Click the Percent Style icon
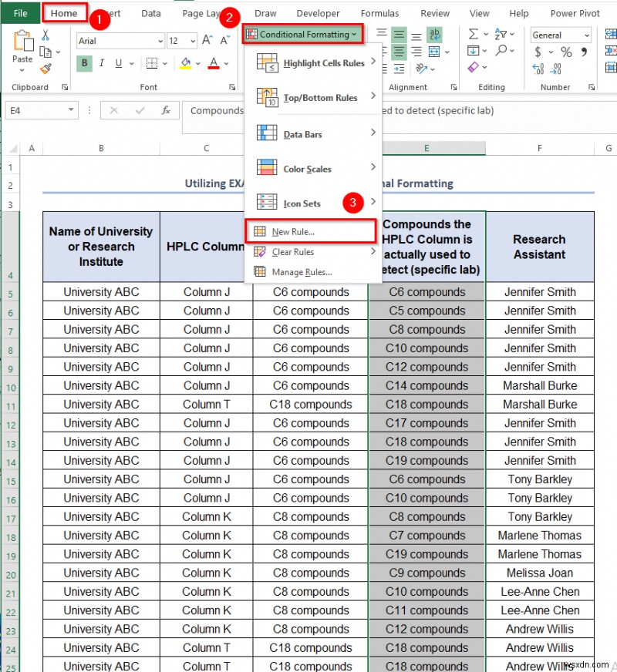This screenshot has height=672, width=617. (x=566, y=52)
